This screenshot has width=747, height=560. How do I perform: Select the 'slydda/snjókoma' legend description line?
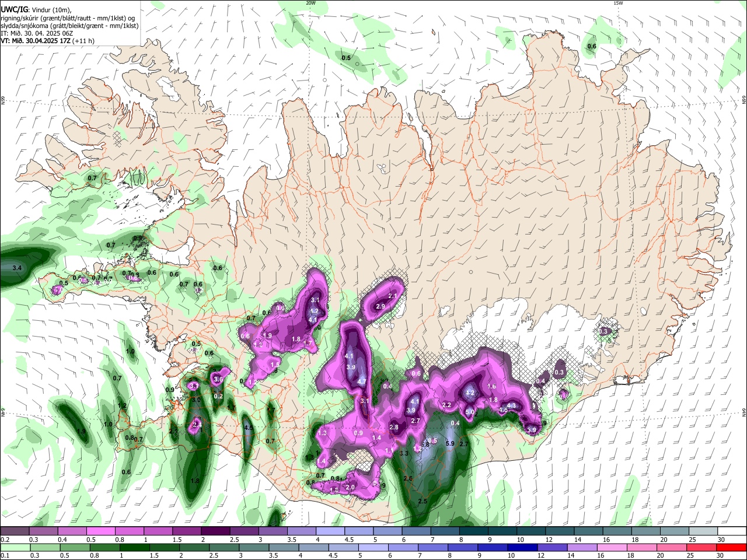[69, 26]
